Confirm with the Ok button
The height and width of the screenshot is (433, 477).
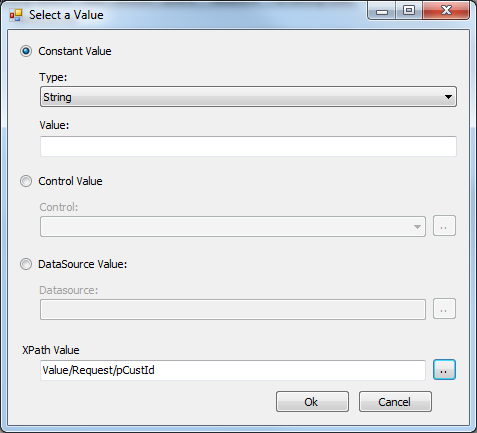(312, 402)
